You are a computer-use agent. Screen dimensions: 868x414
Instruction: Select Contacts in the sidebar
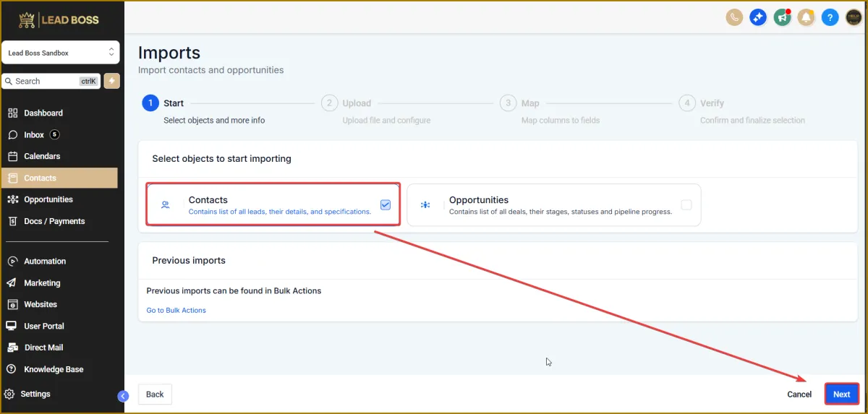coord(60,178)
